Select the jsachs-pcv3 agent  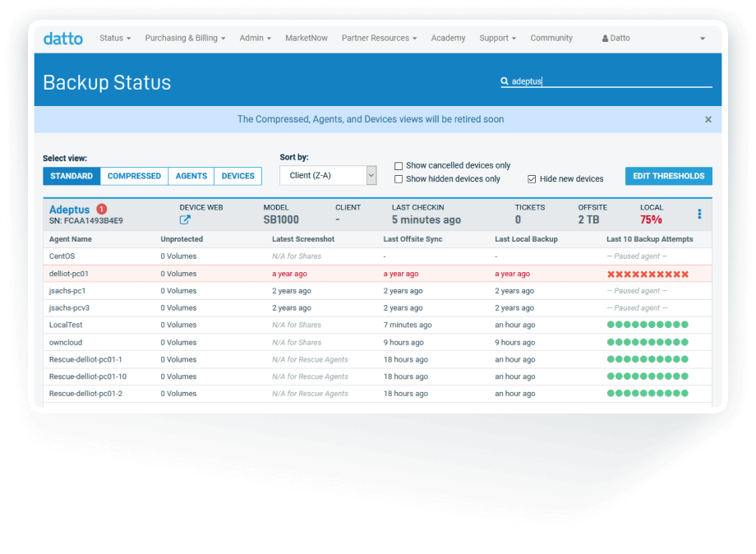(69, 307)
